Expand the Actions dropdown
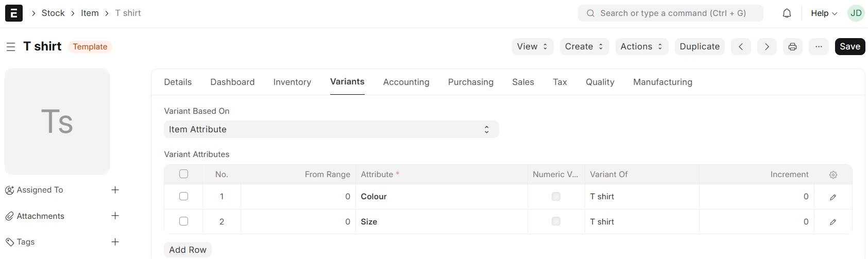 [641, 47]
